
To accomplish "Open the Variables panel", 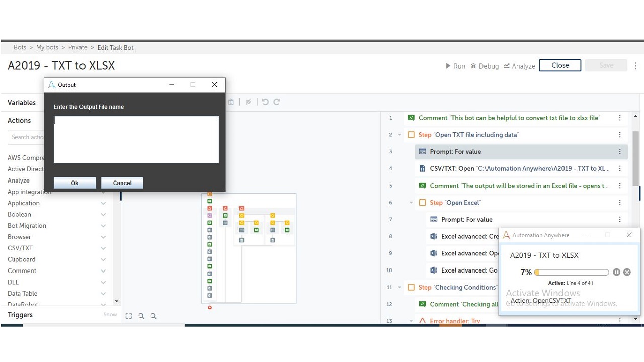I will [22, 103].
